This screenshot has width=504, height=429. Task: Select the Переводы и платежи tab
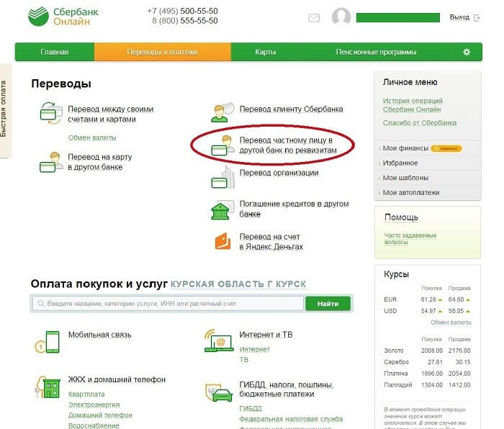[x=162, y=52]
